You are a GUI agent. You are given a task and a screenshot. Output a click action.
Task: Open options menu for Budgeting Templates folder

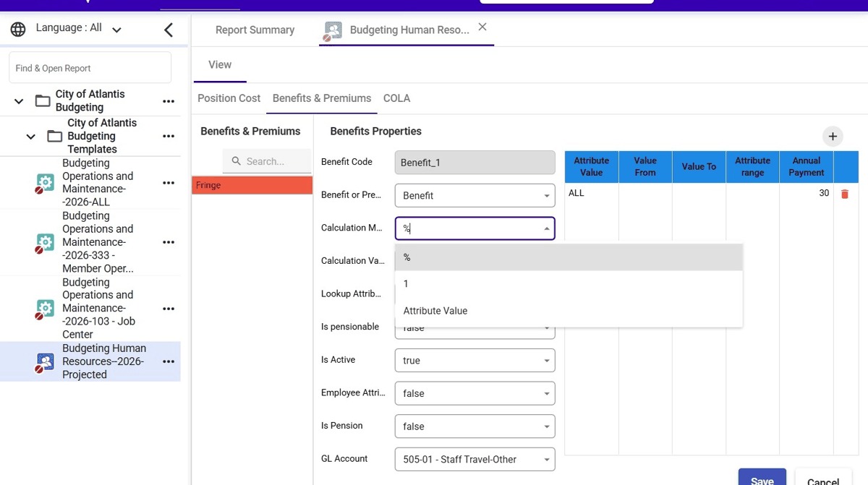[169, 136]
